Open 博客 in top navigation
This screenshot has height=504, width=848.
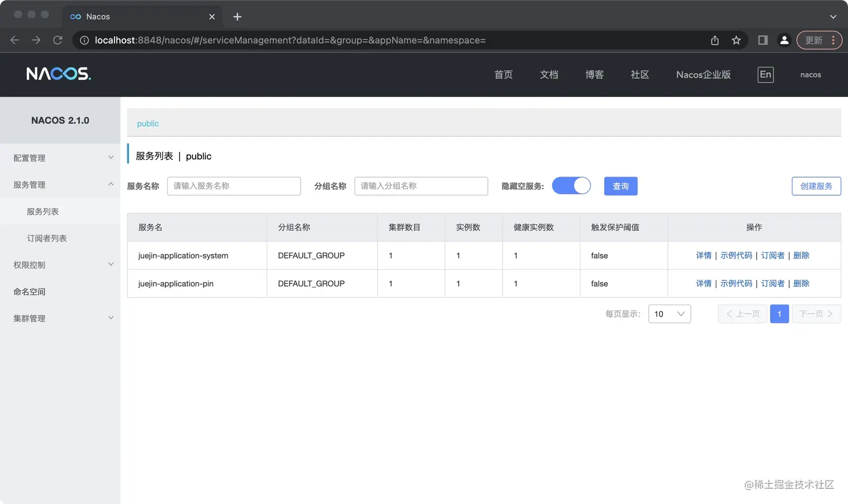pyautogui.click(x=594, y=75)
